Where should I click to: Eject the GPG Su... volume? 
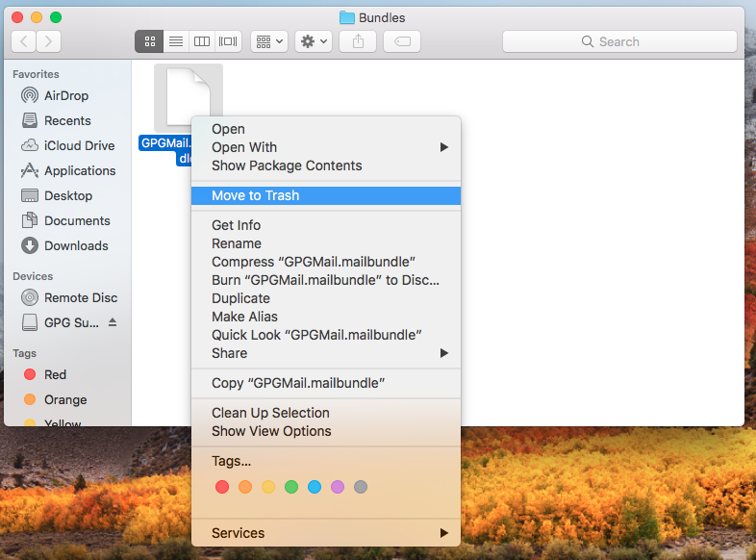click(x=113, y=322)
